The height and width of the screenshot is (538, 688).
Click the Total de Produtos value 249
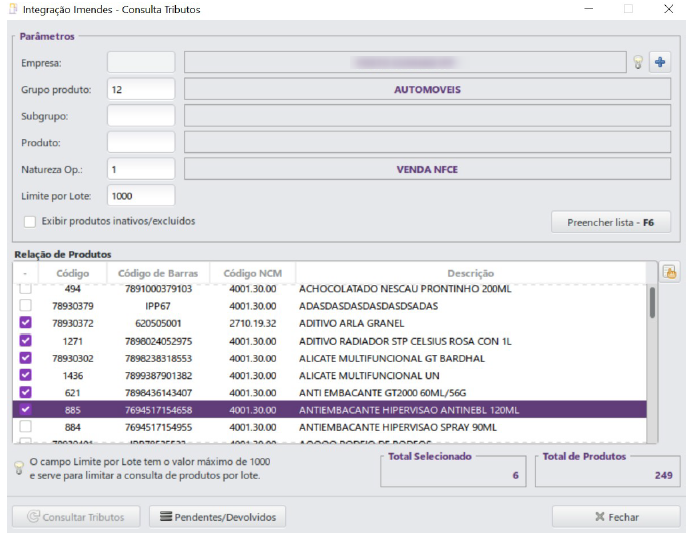[x=663, y=475]
